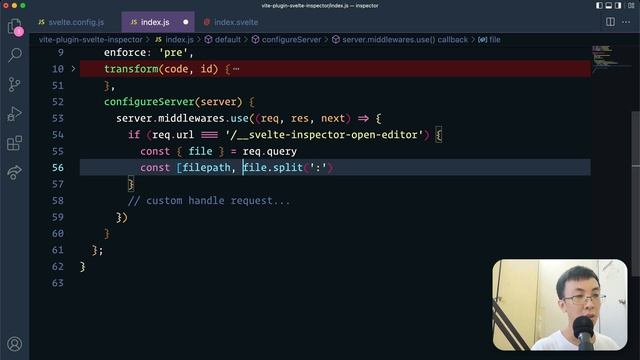This screenshot has height=360, width=640.
Task: Click server.middlewares on line 53
Action: coord(170,118)
